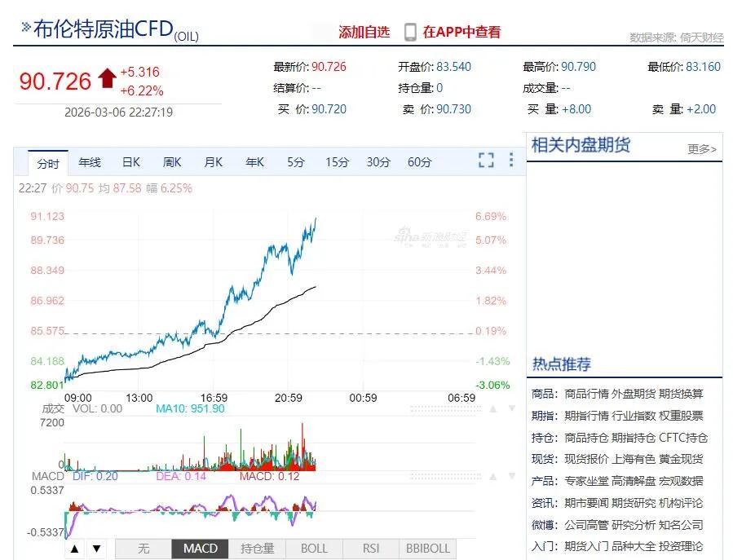Switch to the MACD indicator tab
The image size is (733, 560).
pos(200,549)
